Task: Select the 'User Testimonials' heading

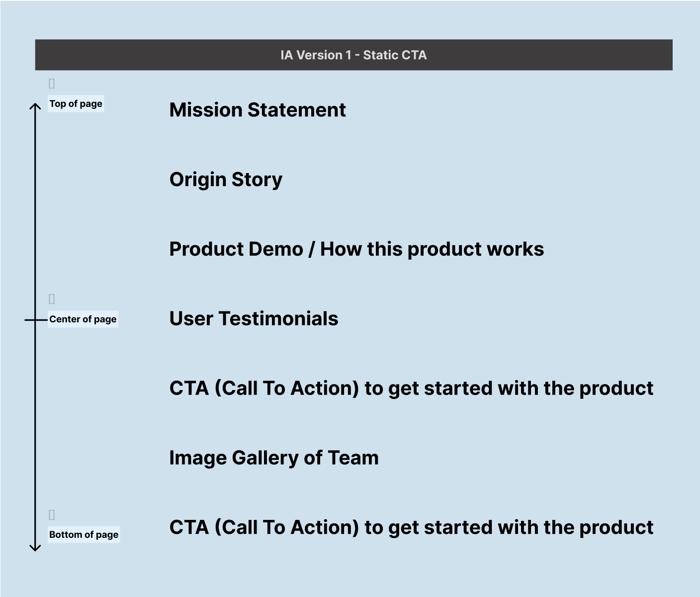Action: pyautogui.click(x=254, y=319)
